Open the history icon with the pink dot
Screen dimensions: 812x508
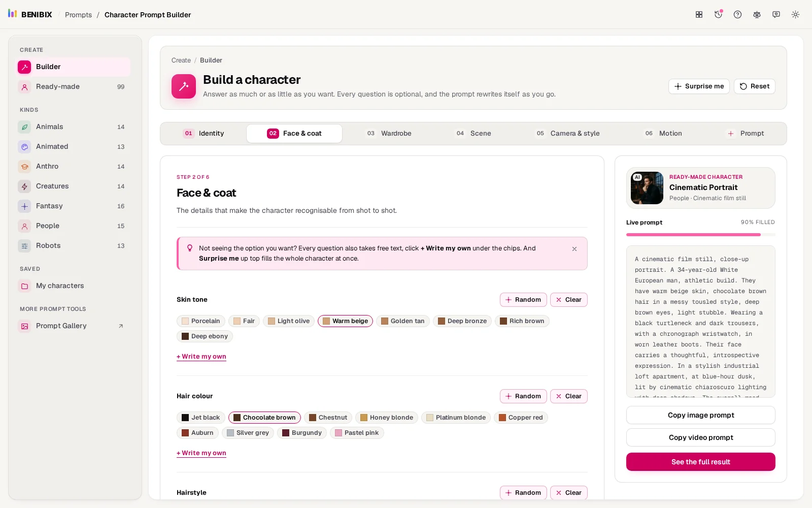tap(718, 15)
